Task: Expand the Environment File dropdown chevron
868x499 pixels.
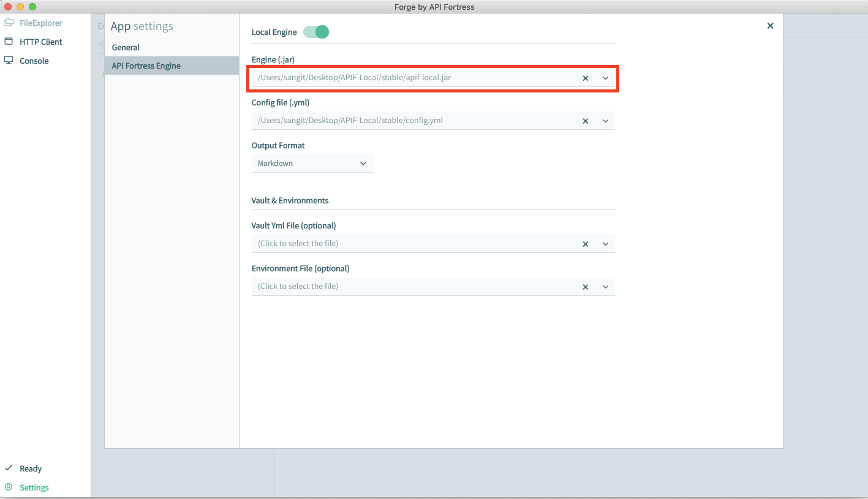Action: [605, 287]
